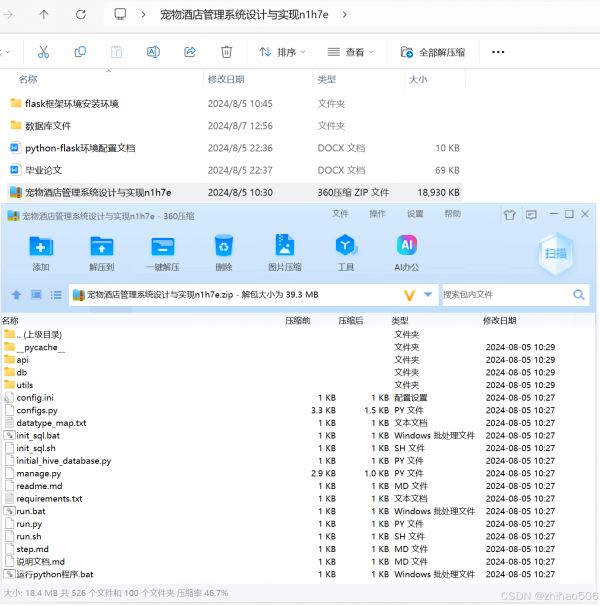Click the 类型 column header in 360压缩
600x606 pixels.
coord(400,320)
